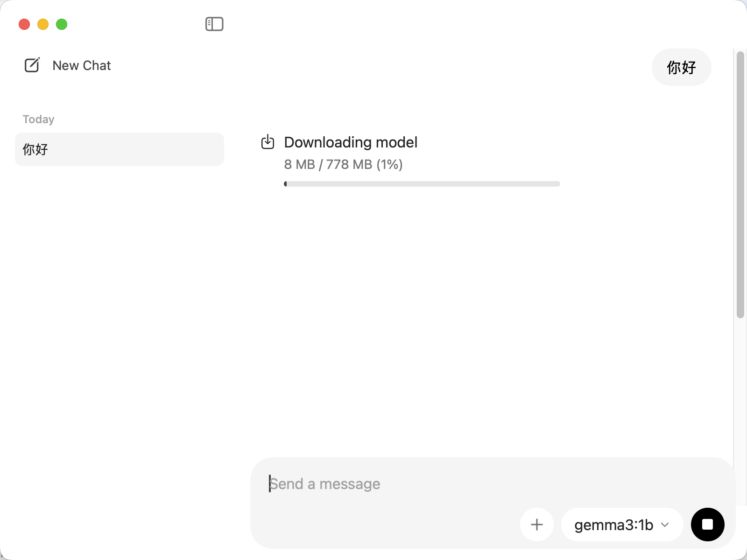Screen dimensions: 747x560
Task: Stop the download with the stop button
Action: (x=707, y=525)
